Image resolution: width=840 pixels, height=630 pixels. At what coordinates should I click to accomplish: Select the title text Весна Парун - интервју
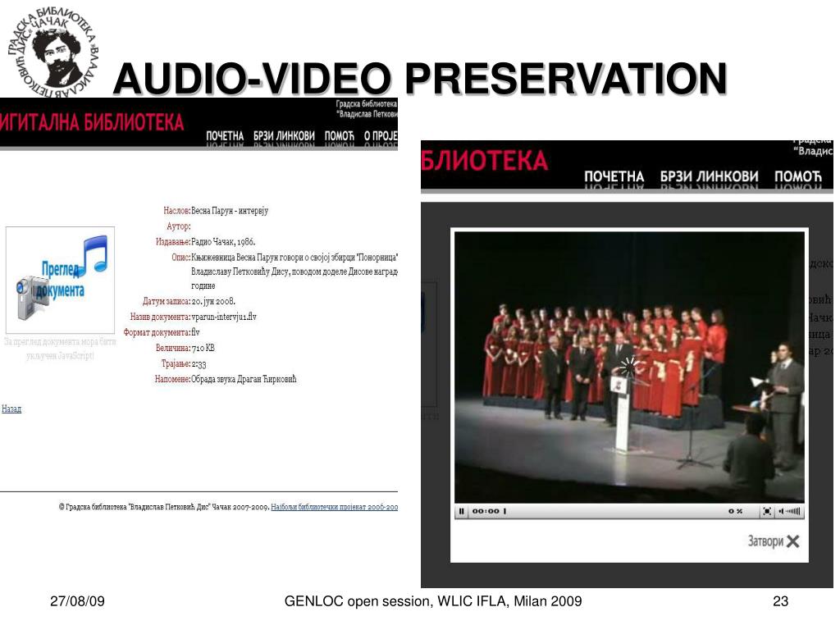pos(230,211)
